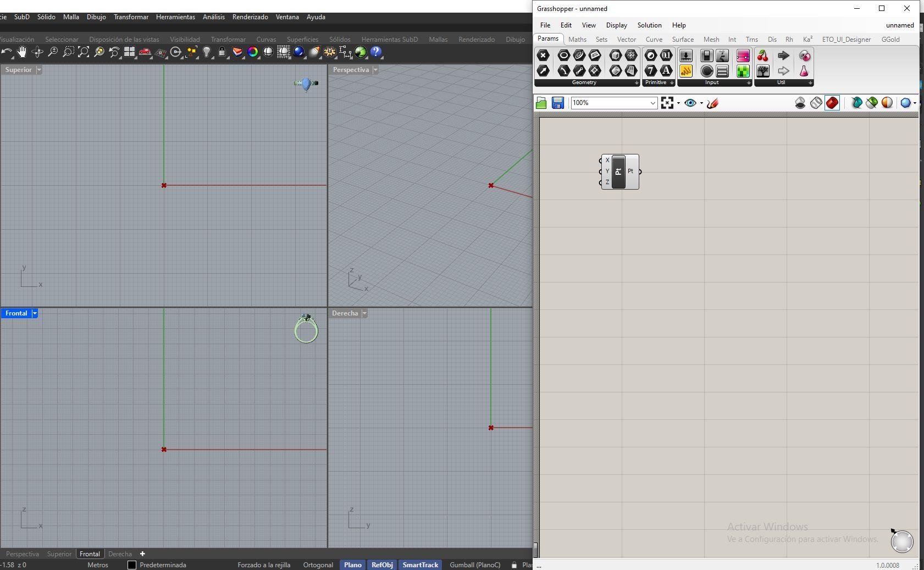The image size is (924, 570).
Task: Click the red car icon in Rhino toolbar
Action: coord(145,52)
